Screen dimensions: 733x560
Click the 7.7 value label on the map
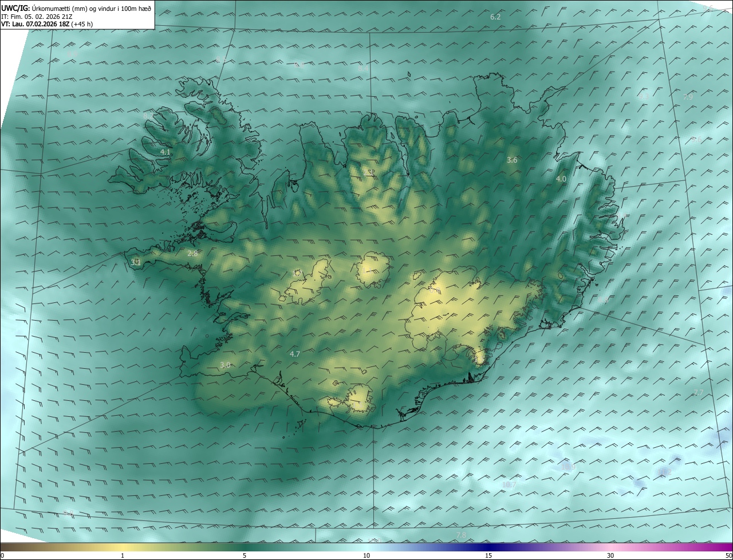[698, 392]
